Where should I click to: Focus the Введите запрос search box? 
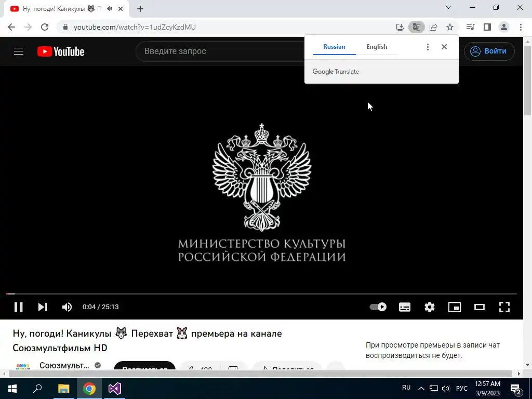pos(220,51)
